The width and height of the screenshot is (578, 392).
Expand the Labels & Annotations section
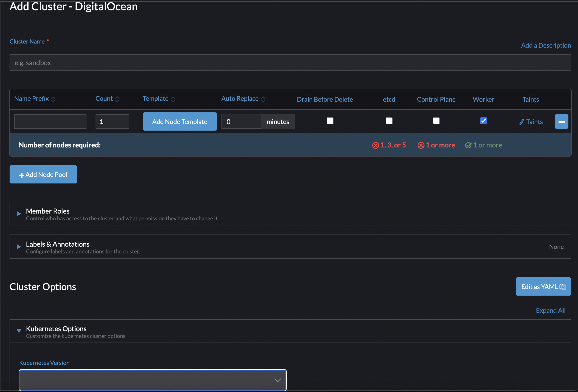click(18, 247)
